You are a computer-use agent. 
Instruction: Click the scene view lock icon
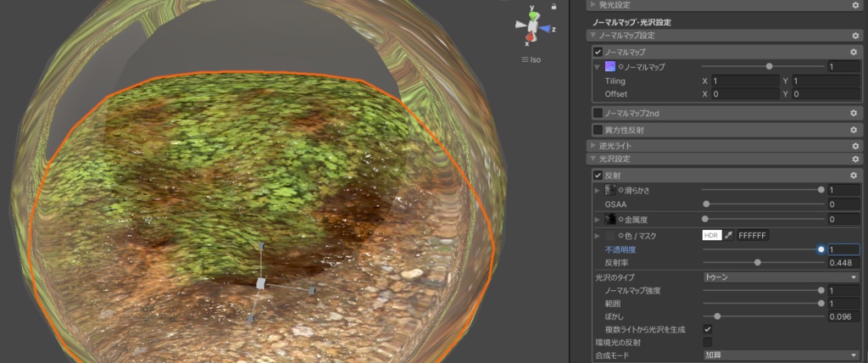(554, 7)
